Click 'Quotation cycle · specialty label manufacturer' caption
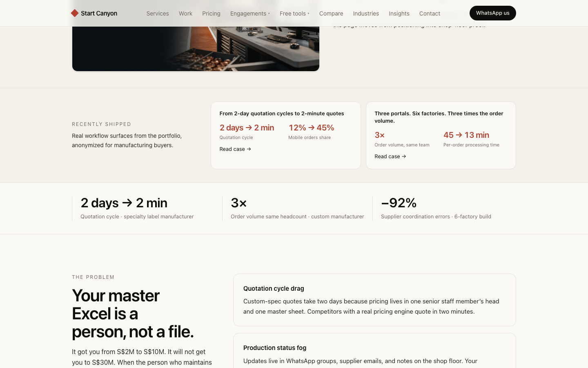Screen dimensions: 588x368 pyautogui.click(x=137, y=216)
